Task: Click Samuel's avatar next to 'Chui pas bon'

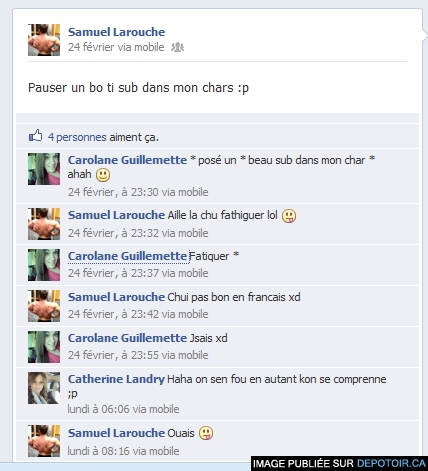Action: (x=44, y=306)
